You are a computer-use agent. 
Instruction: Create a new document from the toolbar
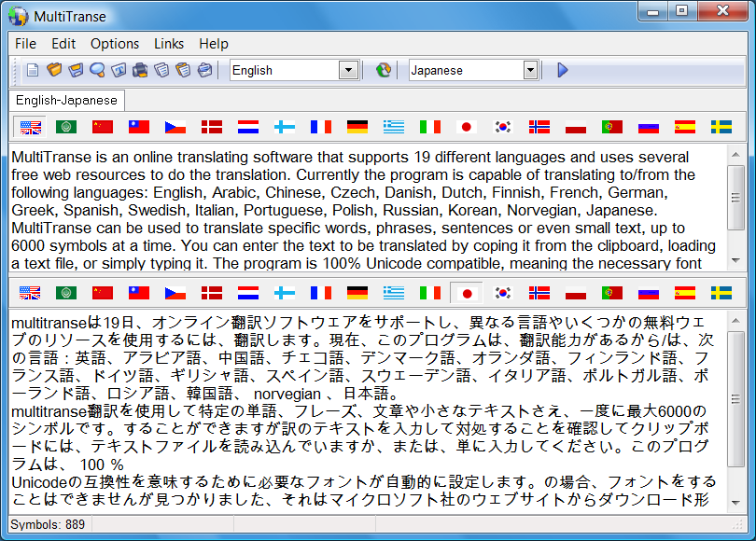(33, 70)
